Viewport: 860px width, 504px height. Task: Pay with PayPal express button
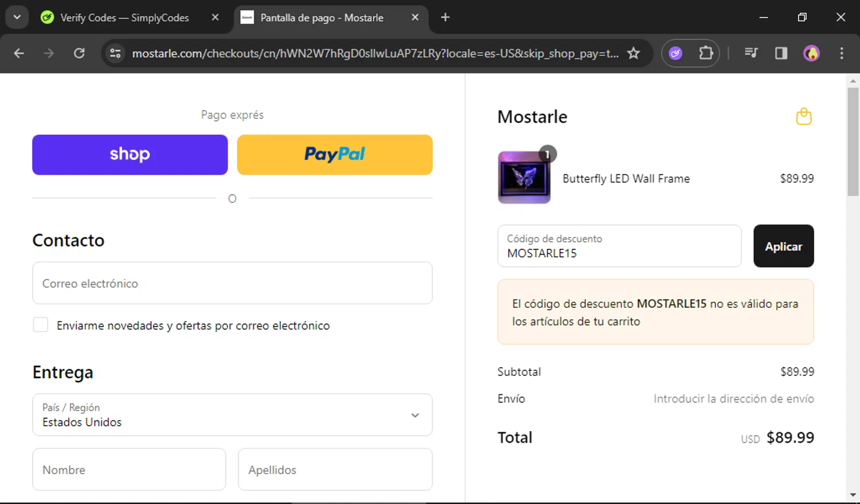[x=335, y=155]
